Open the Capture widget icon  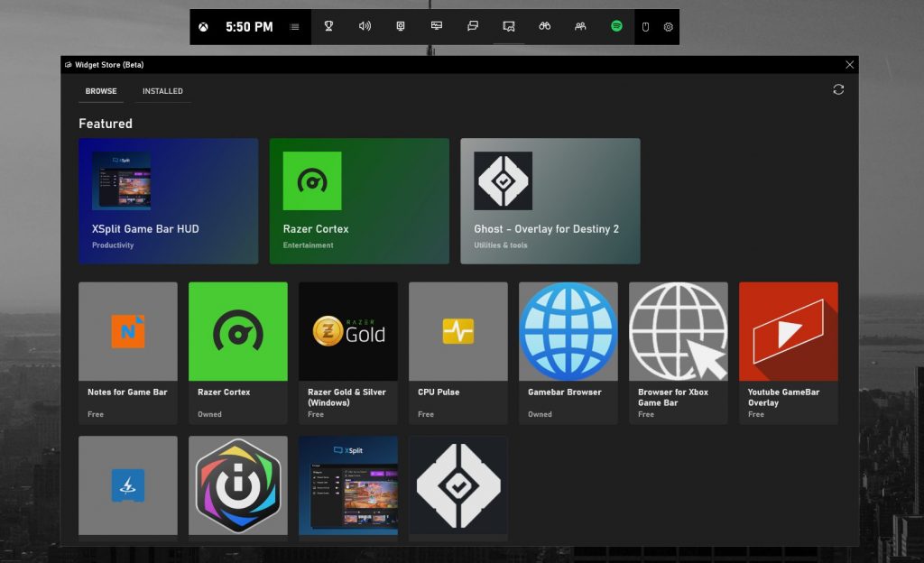point(401,26)
